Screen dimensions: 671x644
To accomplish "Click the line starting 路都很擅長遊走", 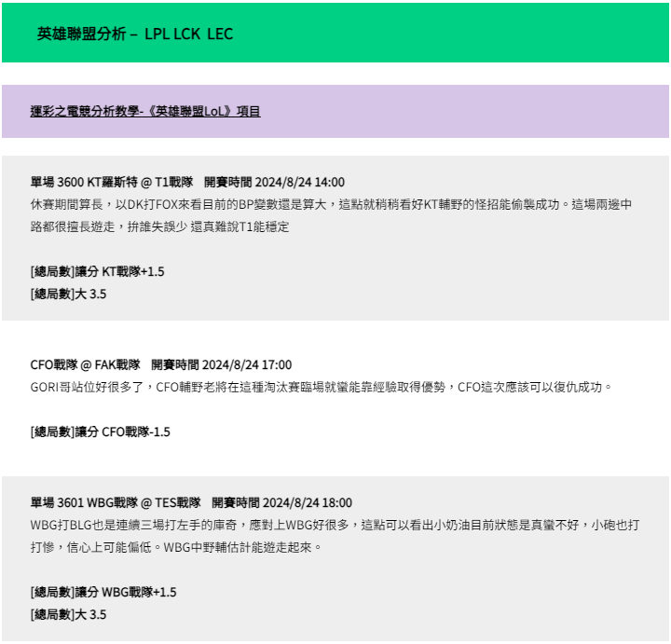I will [159, 226].
